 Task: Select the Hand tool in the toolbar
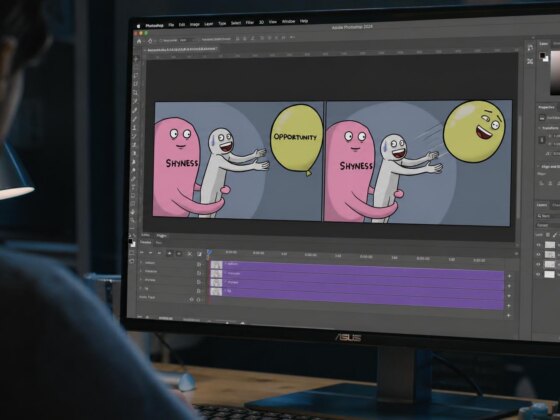[133, 211]
